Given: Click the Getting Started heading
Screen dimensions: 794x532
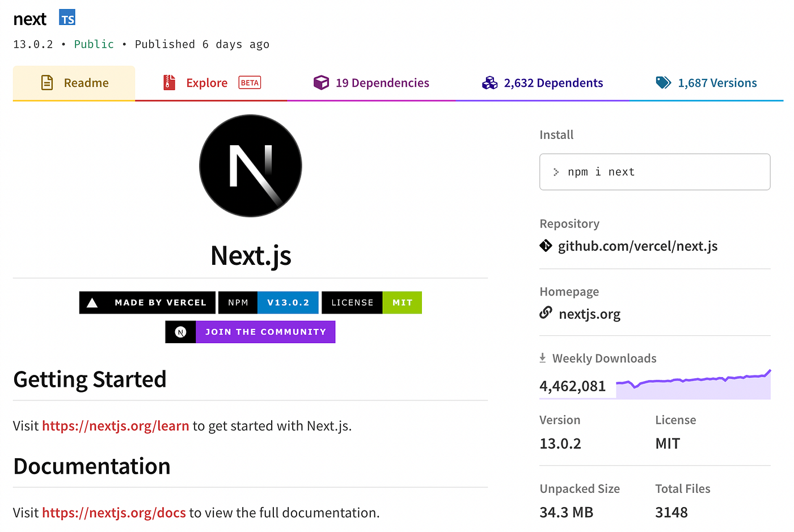Looking at the screenshot, I should pos(90,379).
